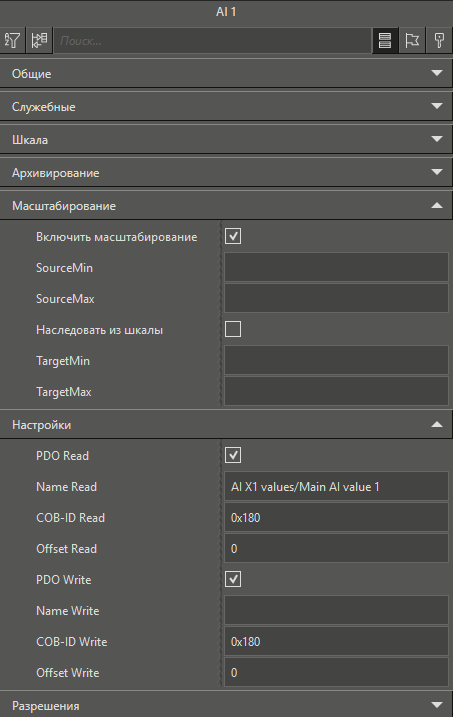The image size is (453, 717).
Task: Click the COB-ID Write value field
Action: pyautogui.click(x=336, y=642)
